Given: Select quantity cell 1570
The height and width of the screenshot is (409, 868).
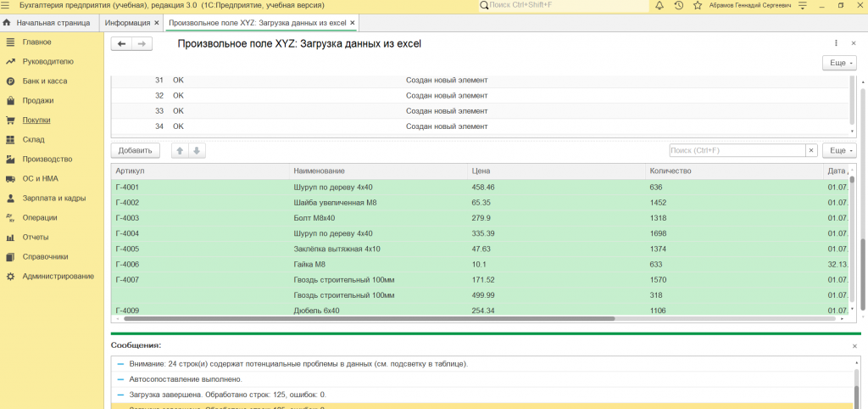Looking at the screenshot, I should (735, 280).
